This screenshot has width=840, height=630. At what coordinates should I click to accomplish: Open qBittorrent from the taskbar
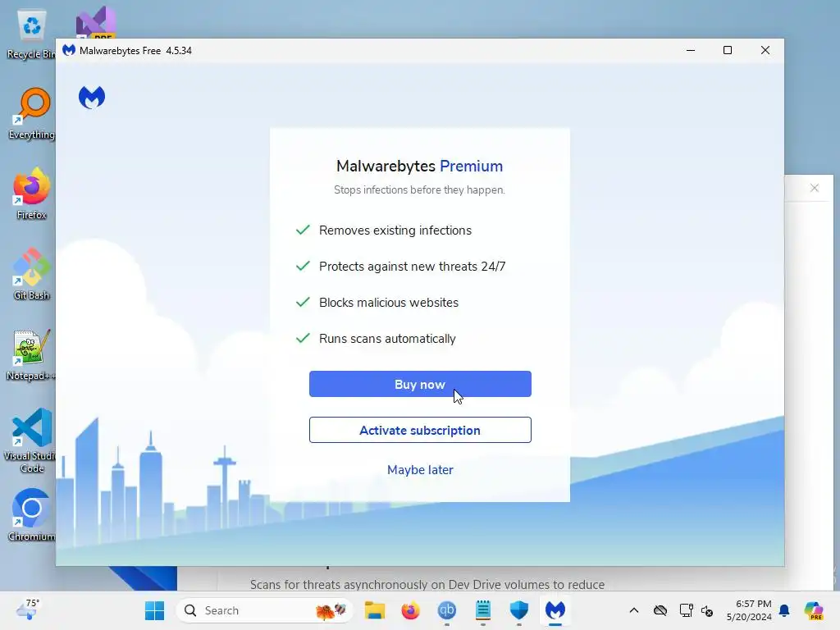click(x=447, y=610)
